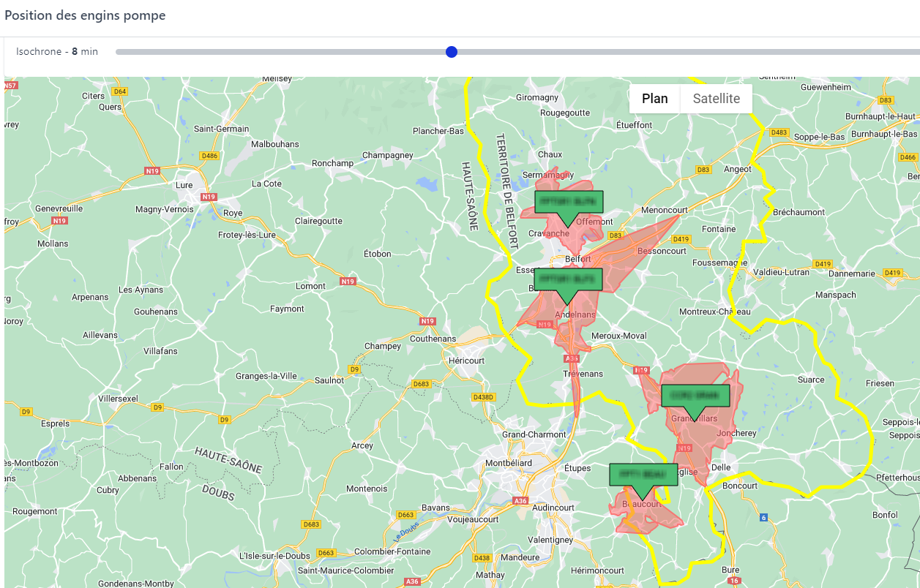Select the green marker over Grandvillars
This screenshot has height=588, width=920.
click(695, 396)
